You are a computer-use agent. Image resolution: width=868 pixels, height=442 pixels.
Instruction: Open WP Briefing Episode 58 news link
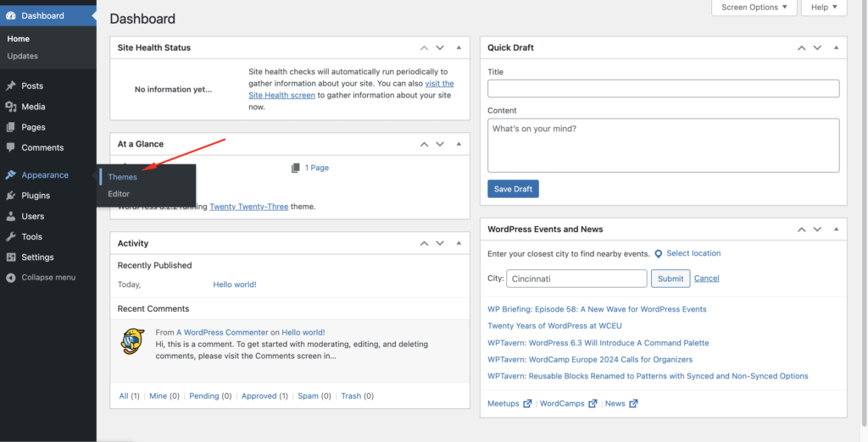pos(597,309)
